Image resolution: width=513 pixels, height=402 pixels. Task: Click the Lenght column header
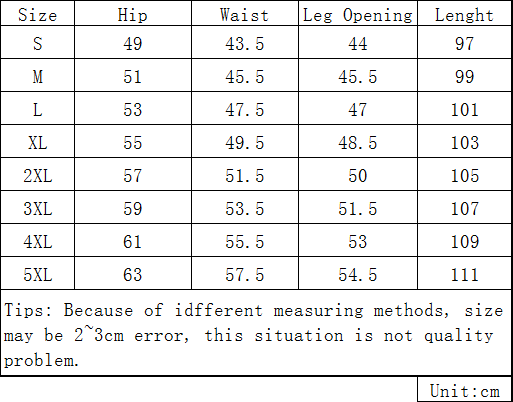pyautogui.click(x=464, y=15)
